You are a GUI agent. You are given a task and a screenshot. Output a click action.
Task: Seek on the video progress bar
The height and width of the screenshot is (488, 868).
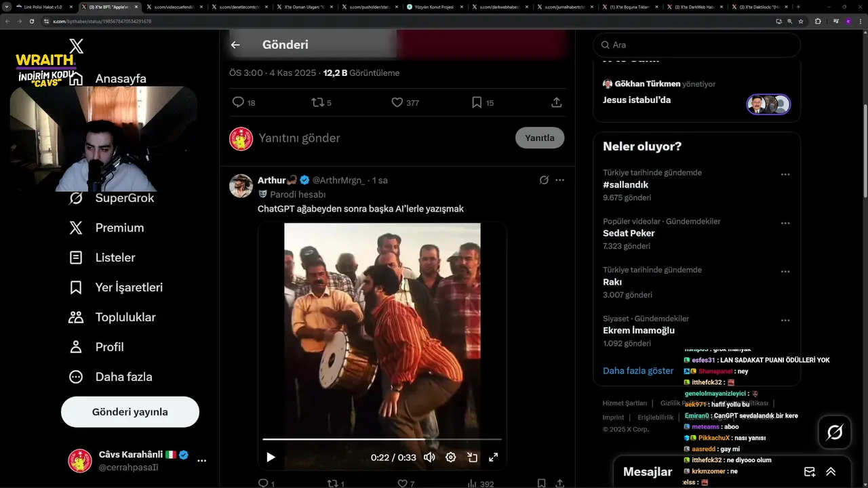click(382, 439)
